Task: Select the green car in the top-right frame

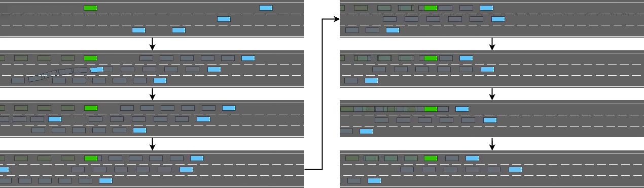Action: (431, 8)
